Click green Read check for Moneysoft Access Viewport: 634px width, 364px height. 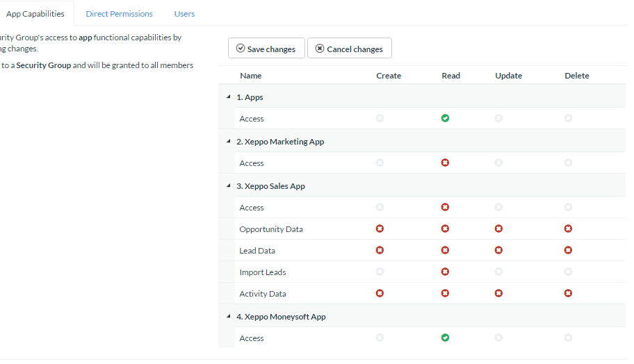point(445,338)
